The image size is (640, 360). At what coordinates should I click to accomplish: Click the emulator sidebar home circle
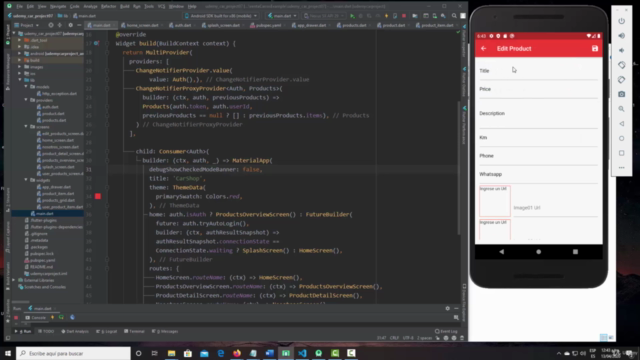pos(621,138)
